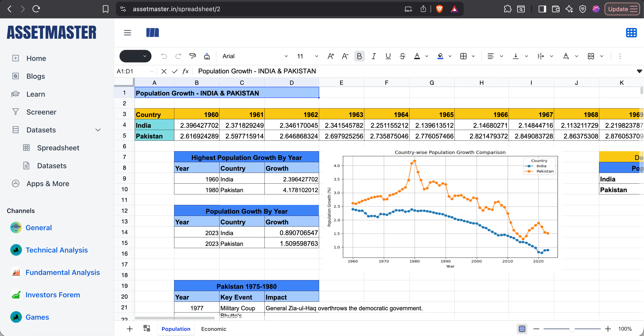Viewport: 644px width, 336px height.
Task: Open the blue grid apps icon
Action: [631, 33]
